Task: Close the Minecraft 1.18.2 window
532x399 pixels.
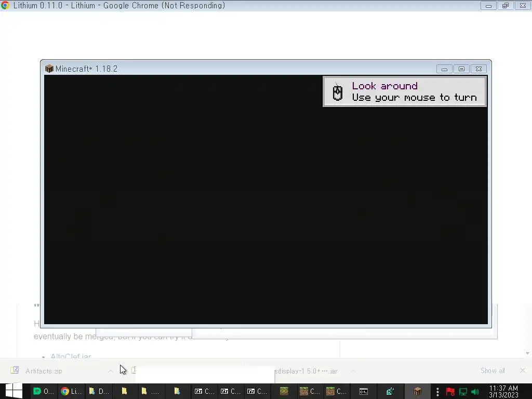Action: pos(478,69)
